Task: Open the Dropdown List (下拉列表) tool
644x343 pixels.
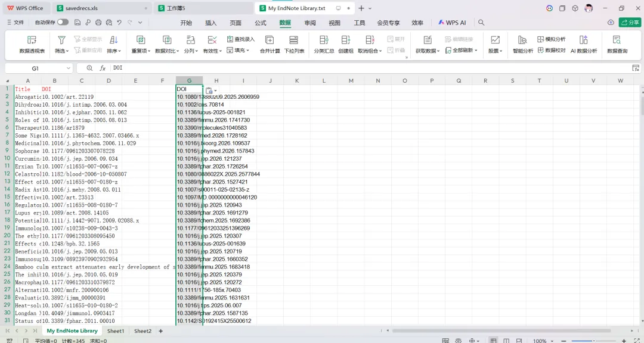Action: [x=294, y=45]
